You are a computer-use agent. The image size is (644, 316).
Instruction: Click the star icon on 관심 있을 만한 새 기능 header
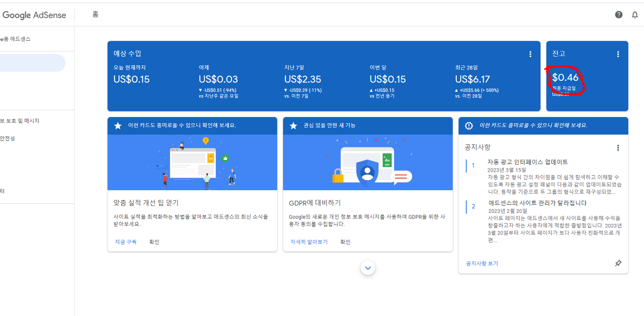(293, 126)
